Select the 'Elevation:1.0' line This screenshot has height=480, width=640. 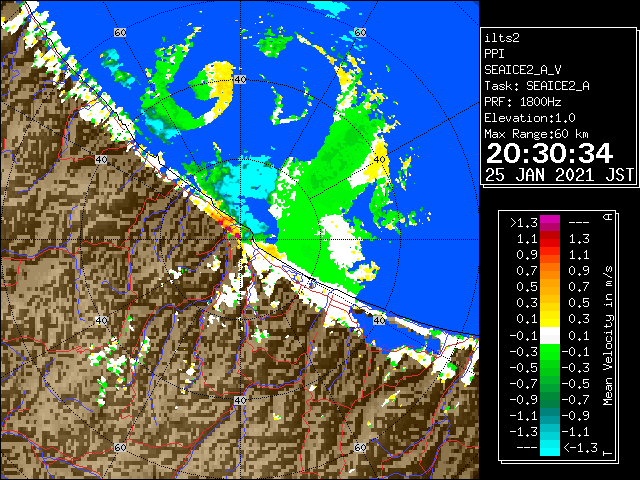pos(530,118)
